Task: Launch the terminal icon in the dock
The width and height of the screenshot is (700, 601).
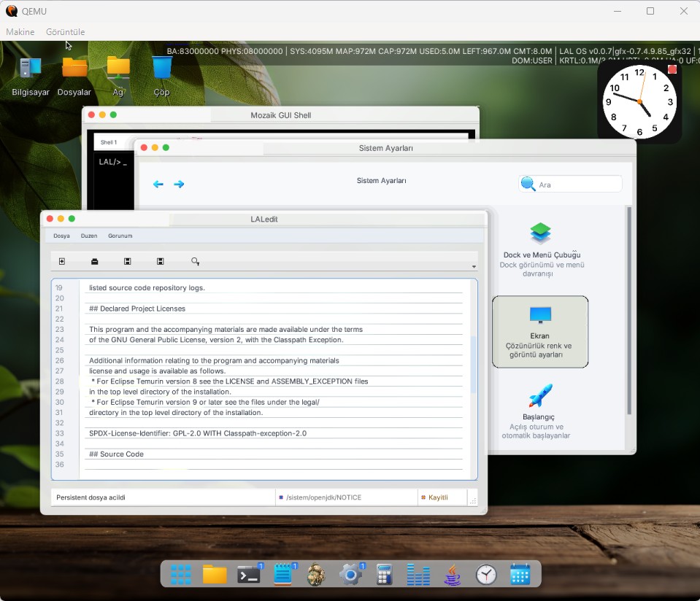Action: 249,574
